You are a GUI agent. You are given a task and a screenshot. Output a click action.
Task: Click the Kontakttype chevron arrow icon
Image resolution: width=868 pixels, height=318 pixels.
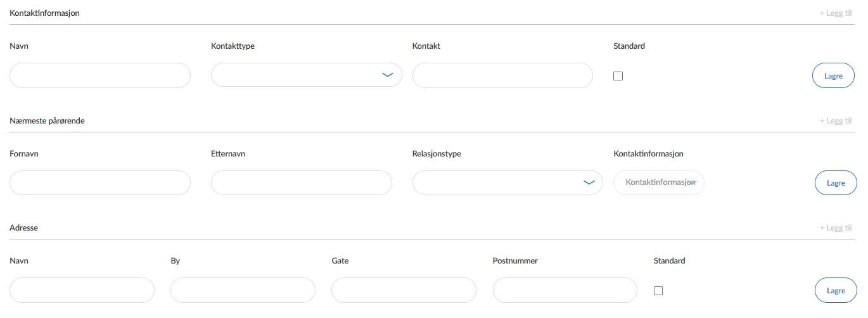tap(388, 75)
